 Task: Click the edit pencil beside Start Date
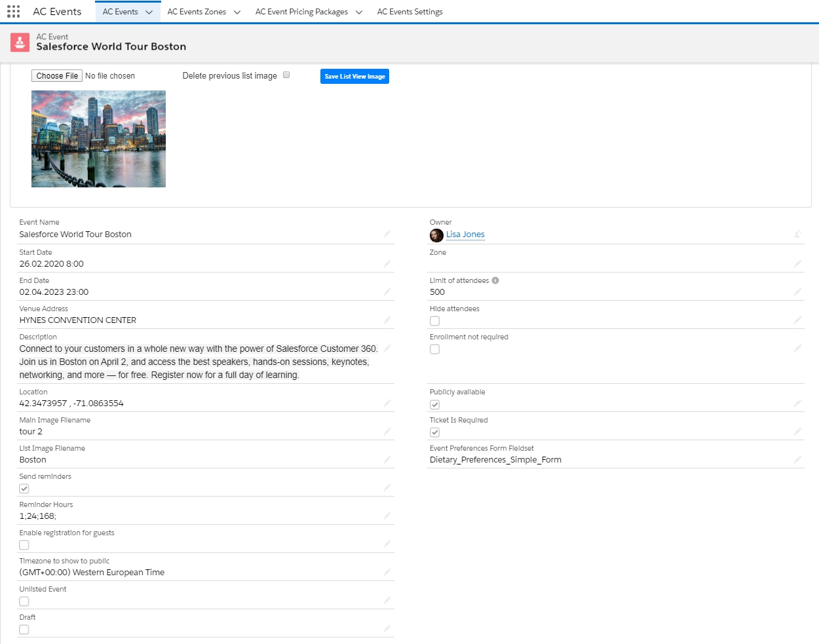click(387, 263)
